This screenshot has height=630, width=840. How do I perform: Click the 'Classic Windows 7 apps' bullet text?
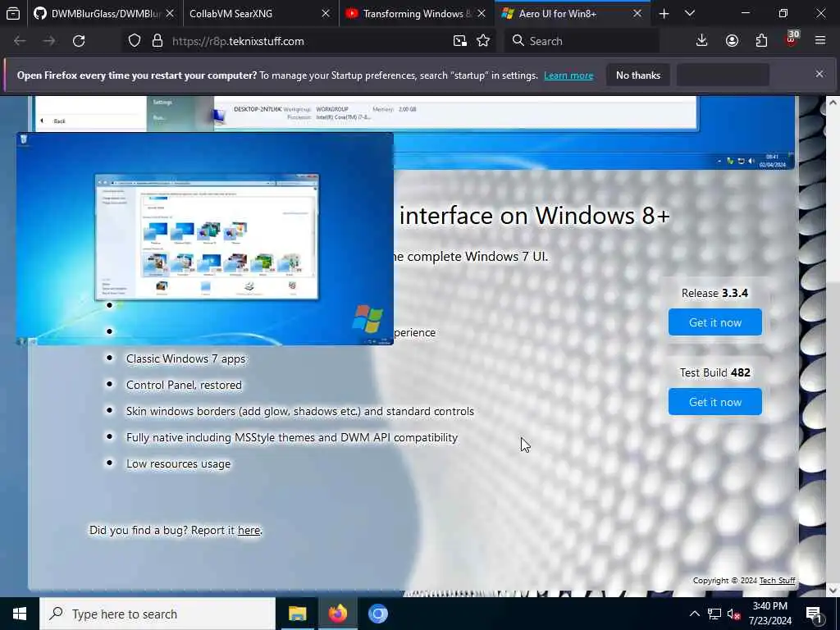(185, 359)
